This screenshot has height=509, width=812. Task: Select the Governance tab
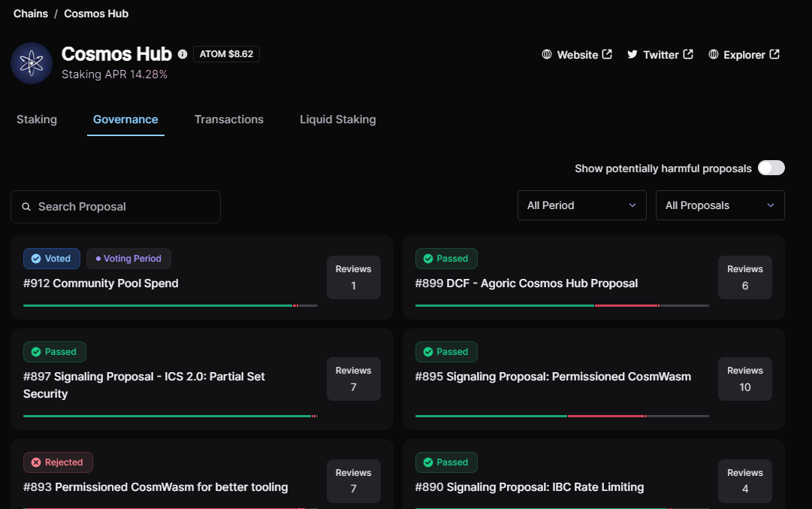[x=125, y=120]
